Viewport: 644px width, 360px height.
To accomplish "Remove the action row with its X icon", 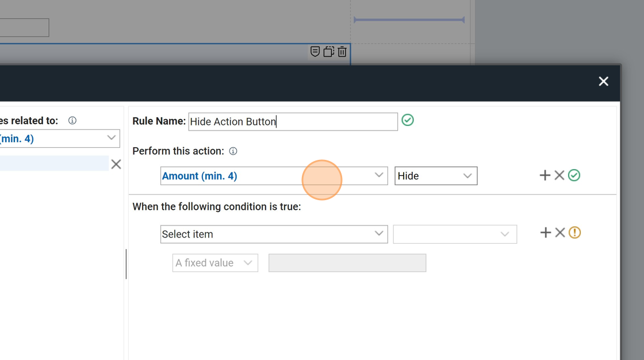I will click(x=559, y=175).
